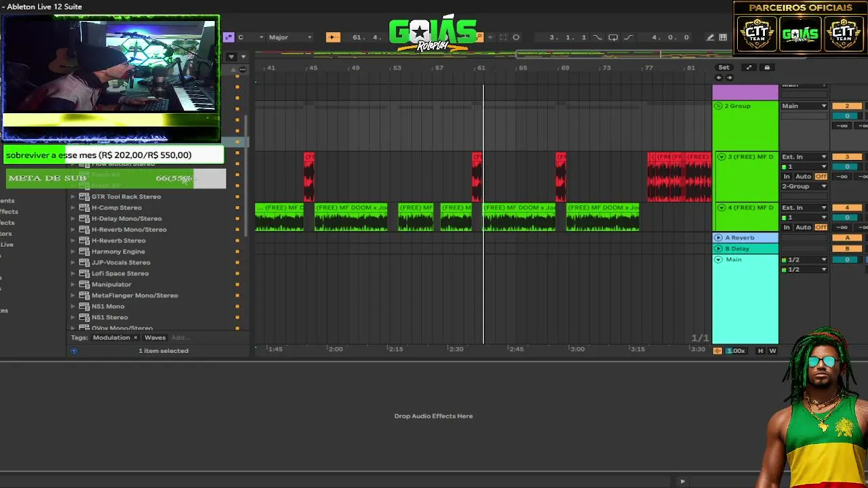Click the Main track volume value 0
This screenshot has height=488, width=868.
pyautogui.click(x=846, y=260)
